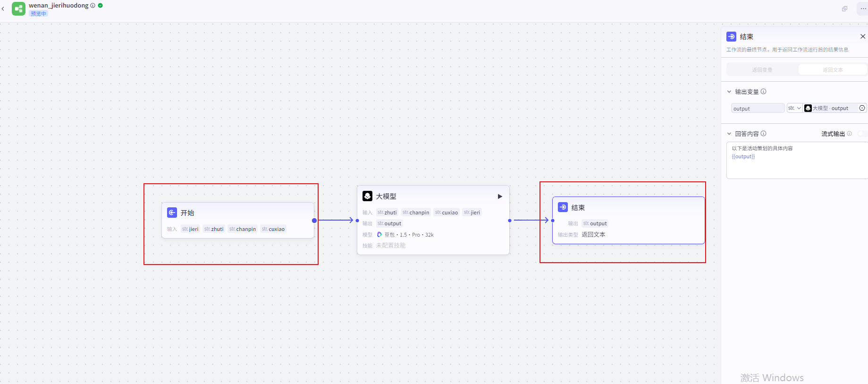Image resolution: width=868 pixels, height=384 pixels.
Task: Collapse the 输出变量 section
Action: (729, 92)
